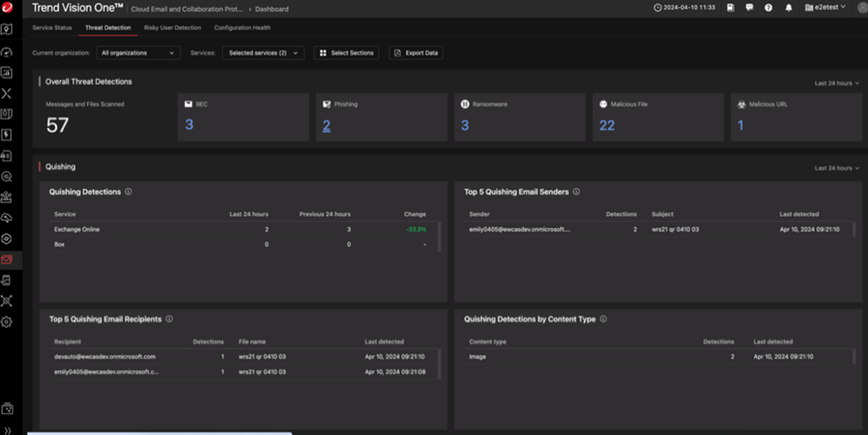This screenshot has width=868, height=435.
Task: Expand the Selected services (2) dropdown
Action: (263, 53)
